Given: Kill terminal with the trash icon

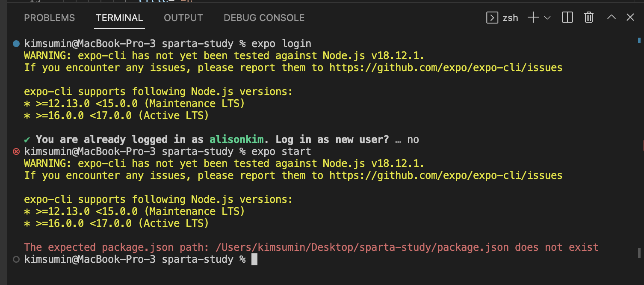Looking at the screenshot, I should point(589,18).
